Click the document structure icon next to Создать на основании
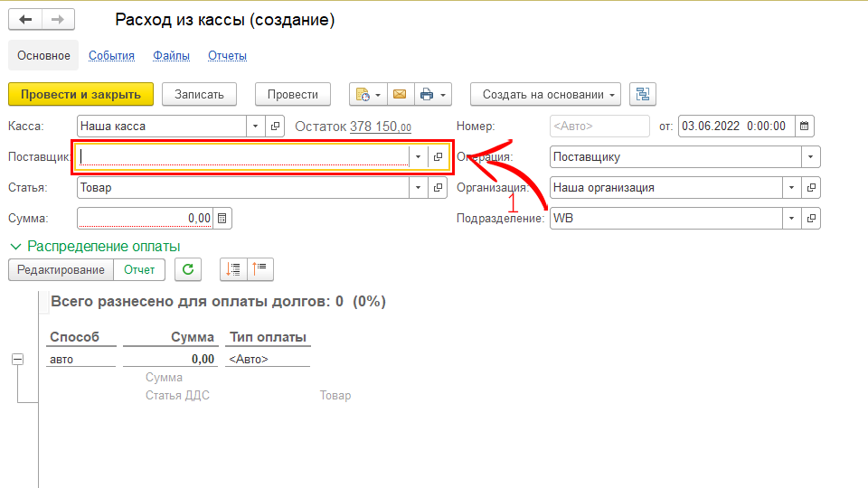868x488 pixels. (x=643, y=95)
